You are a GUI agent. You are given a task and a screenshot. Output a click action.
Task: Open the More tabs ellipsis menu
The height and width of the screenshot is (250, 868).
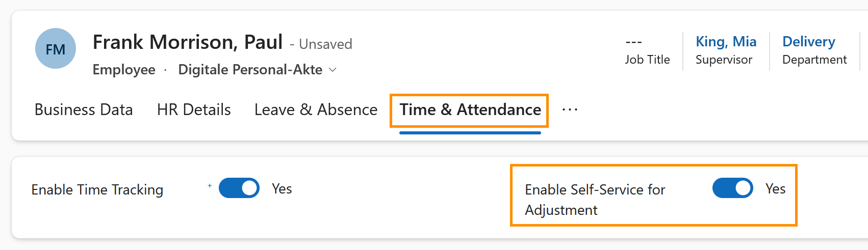(570, 110)
